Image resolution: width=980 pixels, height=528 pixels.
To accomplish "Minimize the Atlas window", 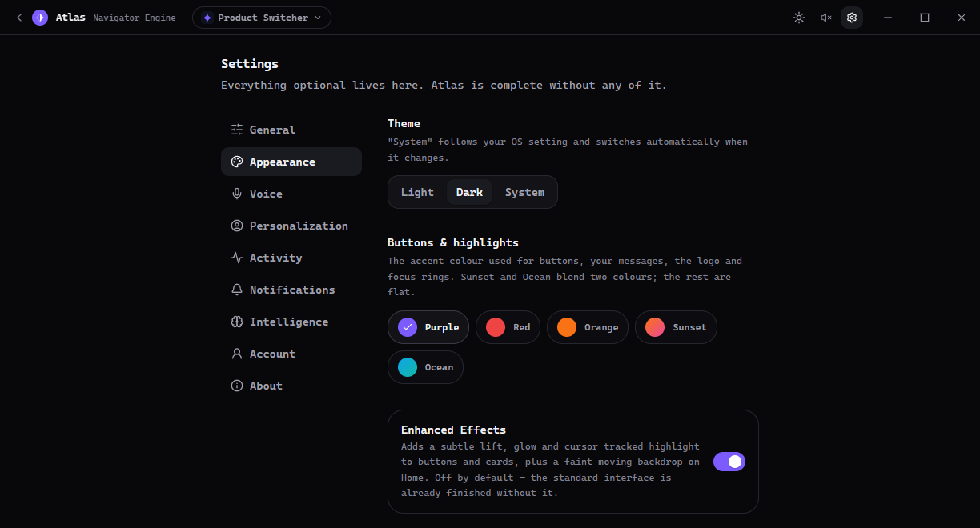I will (888, 18).
